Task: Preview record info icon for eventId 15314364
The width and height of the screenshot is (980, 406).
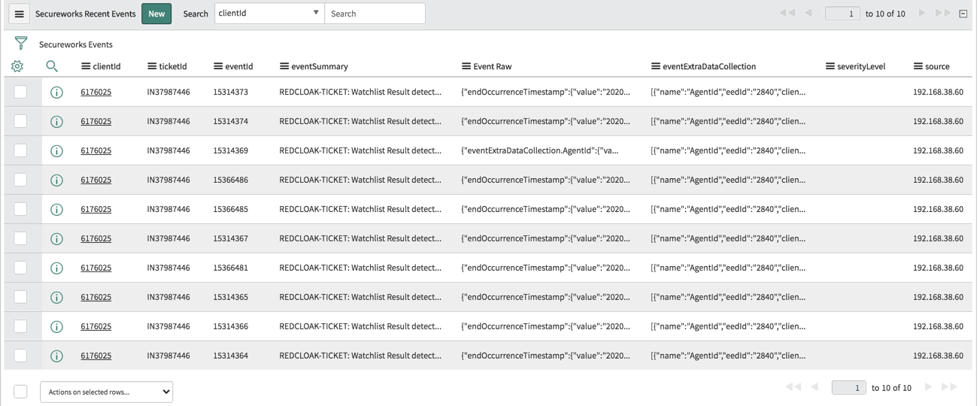Action: click(56, 356)
